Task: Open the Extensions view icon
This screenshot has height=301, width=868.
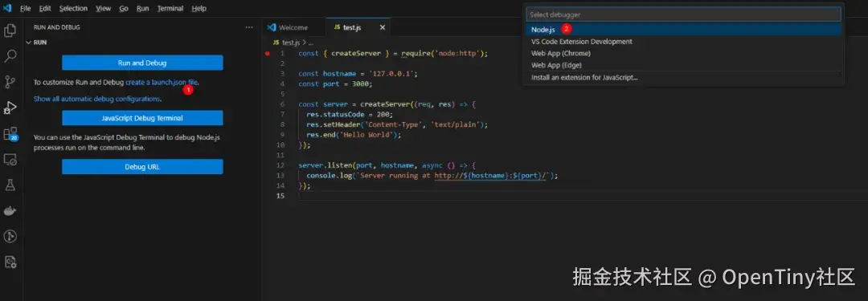Action: point(10,134)
